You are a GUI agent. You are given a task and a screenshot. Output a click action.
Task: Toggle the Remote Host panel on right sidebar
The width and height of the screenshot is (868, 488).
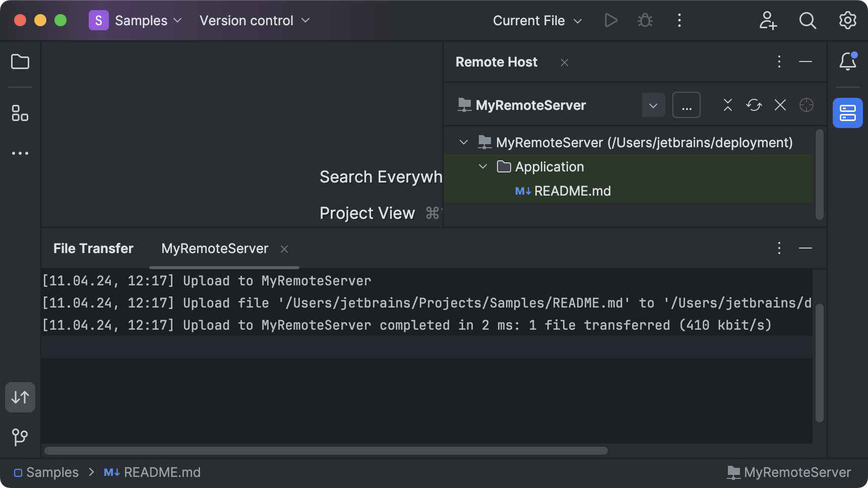click(847, 113)
